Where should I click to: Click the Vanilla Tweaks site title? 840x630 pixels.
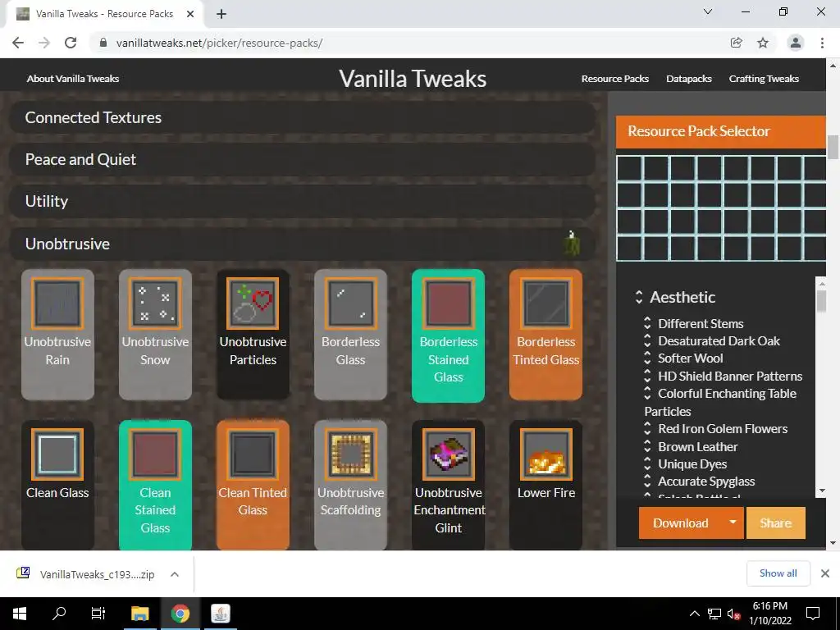(x=413, y=78)
